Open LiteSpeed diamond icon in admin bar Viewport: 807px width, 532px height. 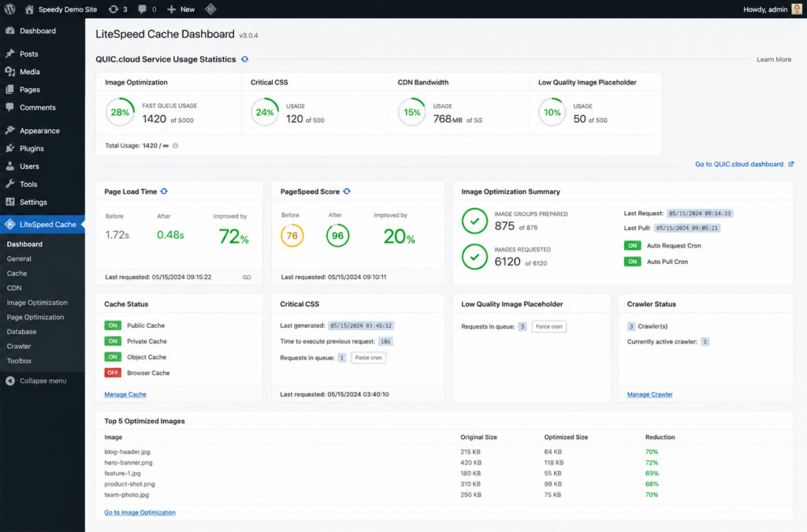(x=210, y=9)
